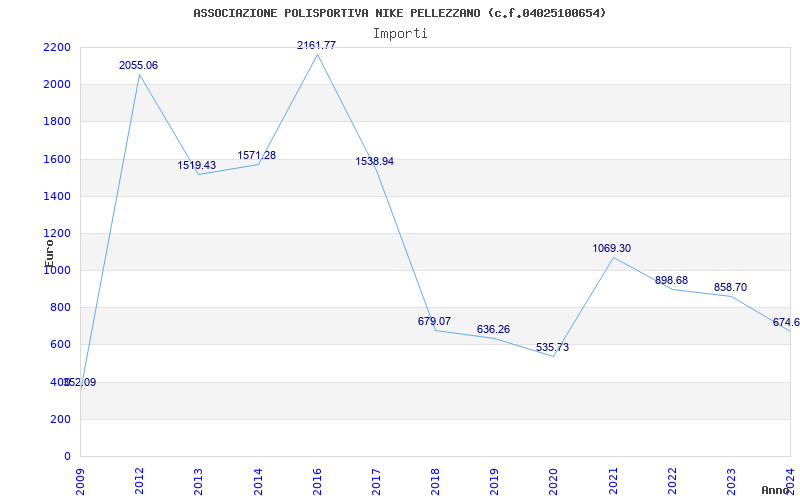The width and height of the screenshot is (800, 500).
Task: Click the y-axis value 800
Action: [61, 308]
